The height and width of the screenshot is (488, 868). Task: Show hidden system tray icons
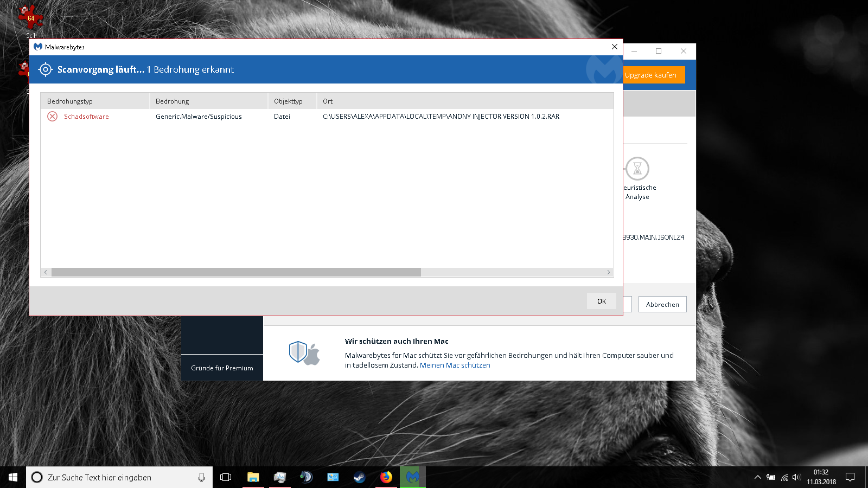(x=757, y=477)
